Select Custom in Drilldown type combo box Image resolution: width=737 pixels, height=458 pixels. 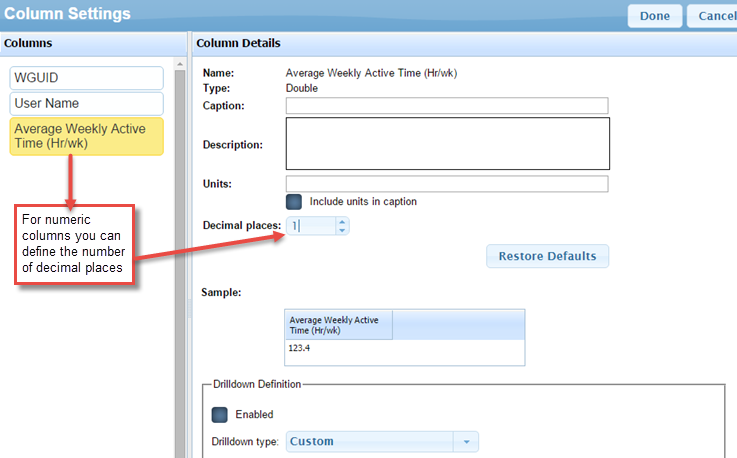(x=370, y=442)
